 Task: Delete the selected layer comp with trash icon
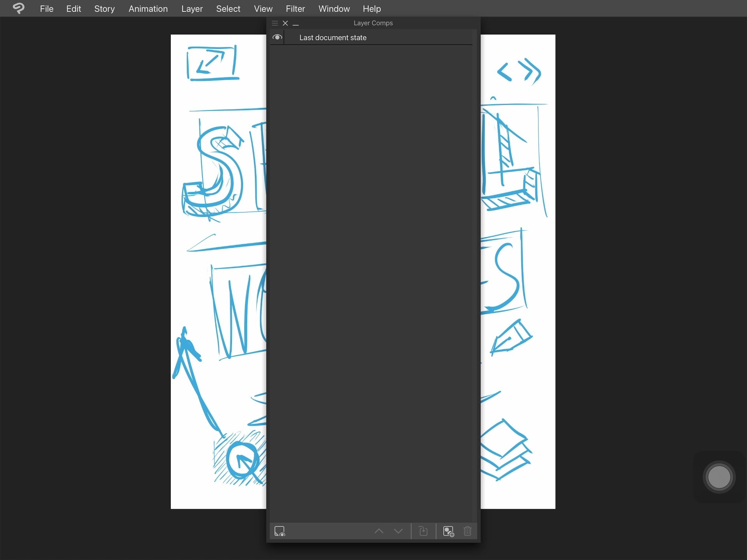(468, 531)
